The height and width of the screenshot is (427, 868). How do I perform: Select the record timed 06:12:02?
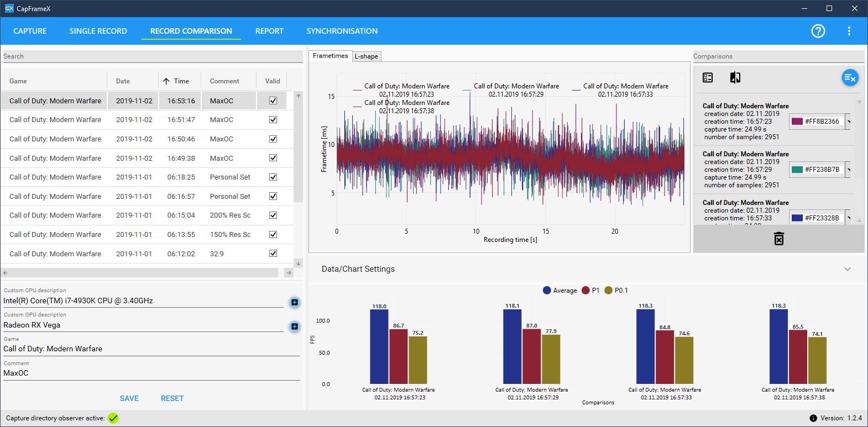coord(147,254)
